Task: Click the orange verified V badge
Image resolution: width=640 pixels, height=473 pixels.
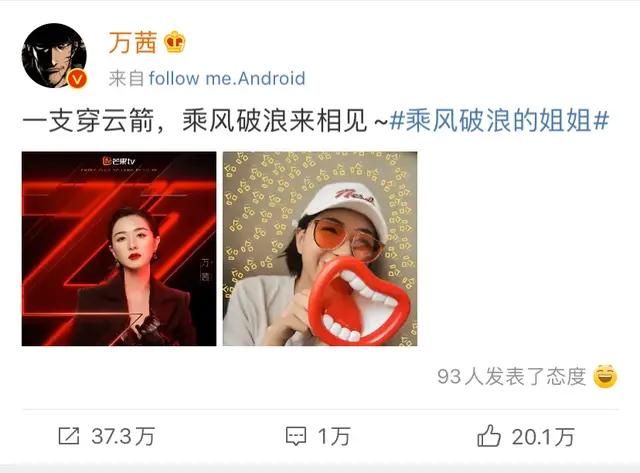Action: [77, 79]
